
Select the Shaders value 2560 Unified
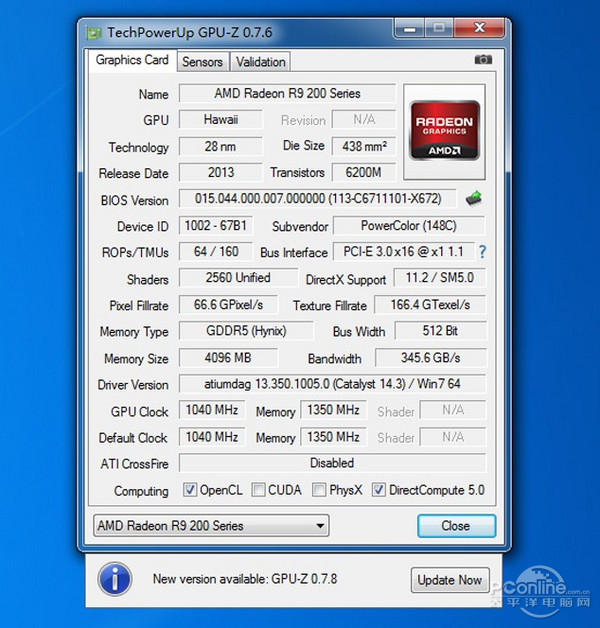pyautogui.click(x=238, y=278)
